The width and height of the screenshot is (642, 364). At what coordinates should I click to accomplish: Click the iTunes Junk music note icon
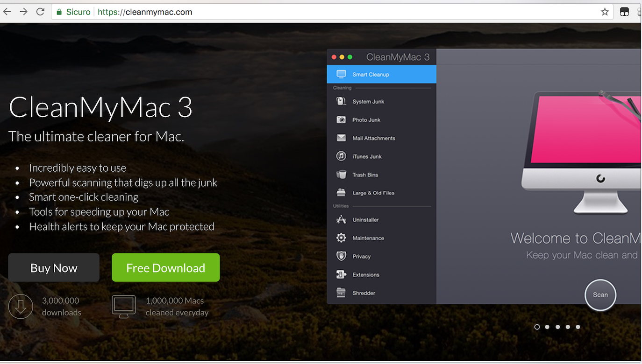click(x=342, y=156)
